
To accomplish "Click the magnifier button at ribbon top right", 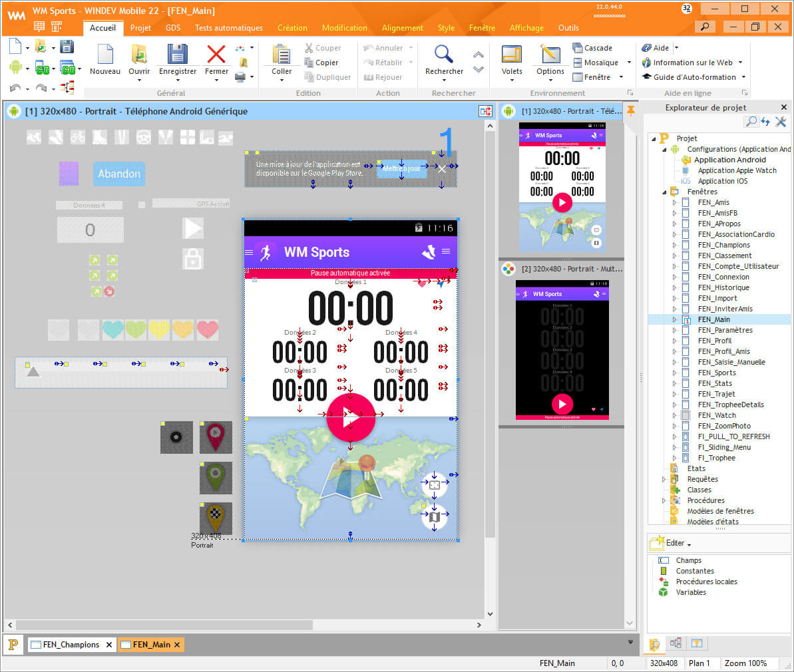I will [704, 27].
